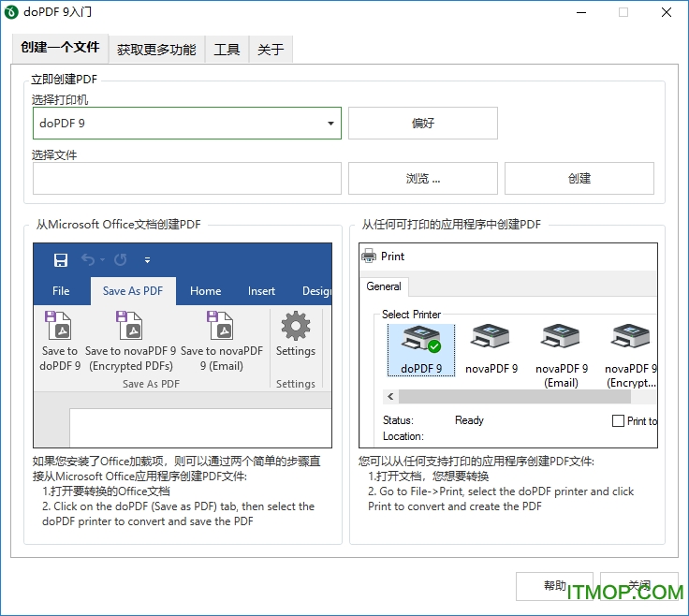The height and width of the screenshot is (616, 689).
Task: Switch to the 获取更多功能 tab
Action: point(156,50)
